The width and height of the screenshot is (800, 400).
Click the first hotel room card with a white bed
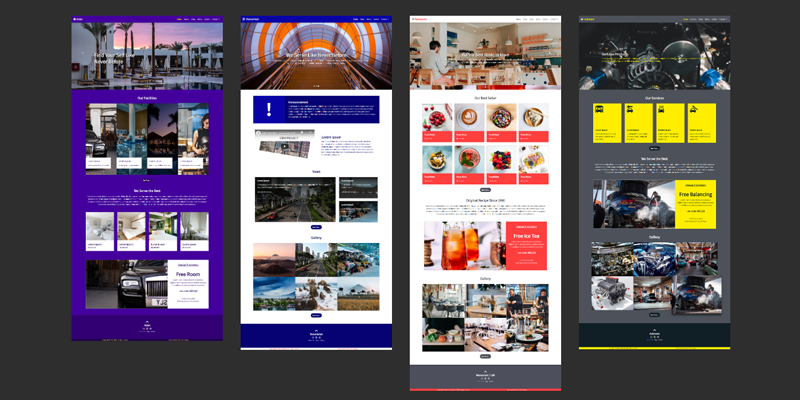click(x=100, y=232)
